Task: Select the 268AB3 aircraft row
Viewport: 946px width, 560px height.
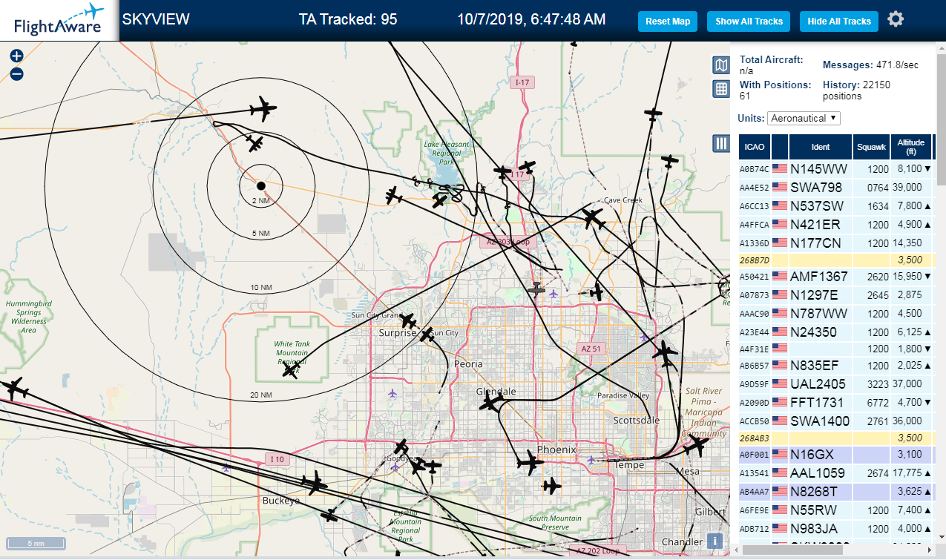Action: point(836,438)
